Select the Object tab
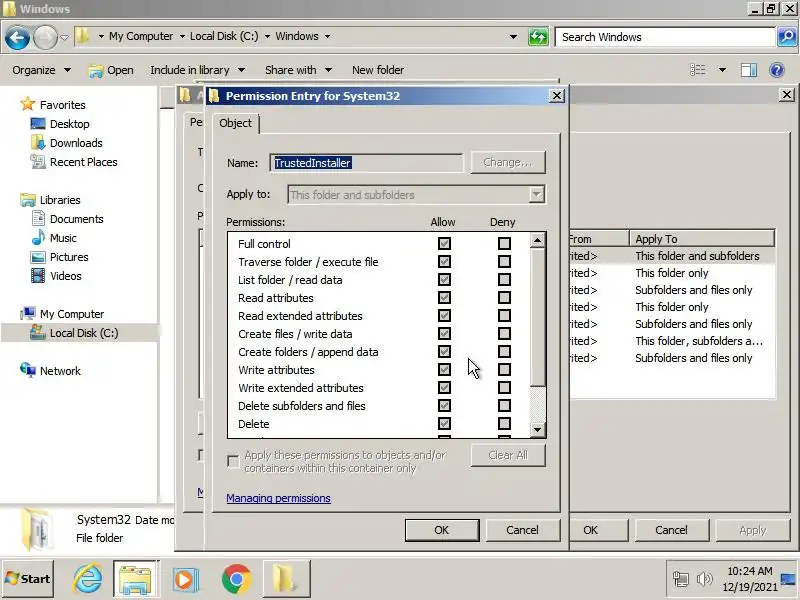 click(236, 123)
